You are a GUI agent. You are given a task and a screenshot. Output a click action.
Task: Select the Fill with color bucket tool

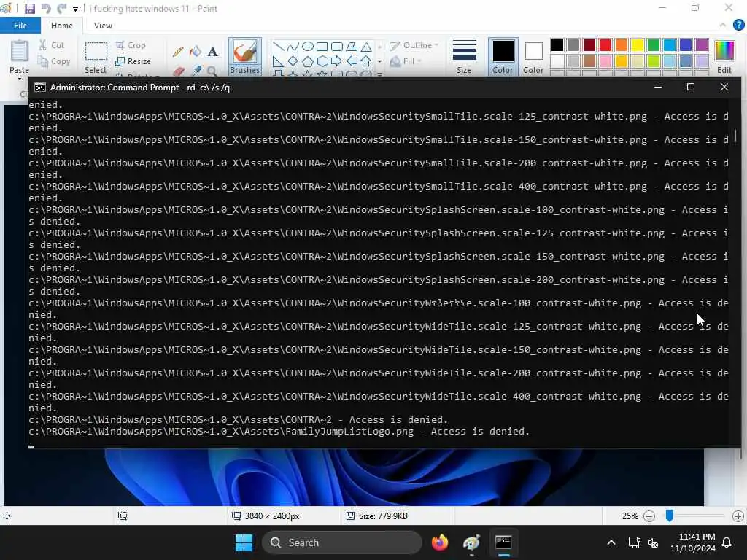(x=196, y=52)
